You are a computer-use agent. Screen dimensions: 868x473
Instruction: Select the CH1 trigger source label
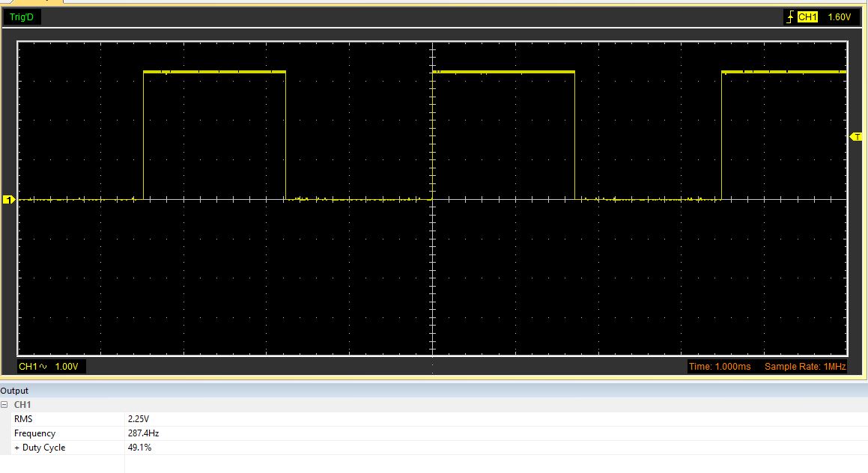tap(807, 17)
